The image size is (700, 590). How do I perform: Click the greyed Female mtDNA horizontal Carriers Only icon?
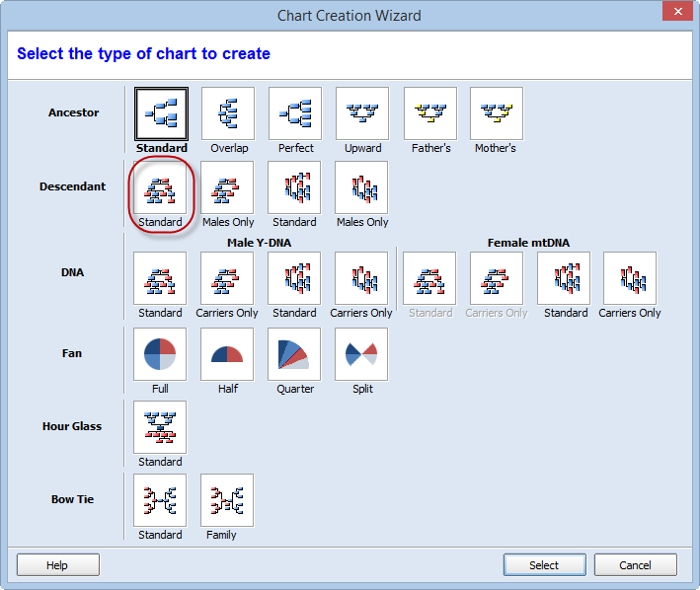(x=497, y=278)
